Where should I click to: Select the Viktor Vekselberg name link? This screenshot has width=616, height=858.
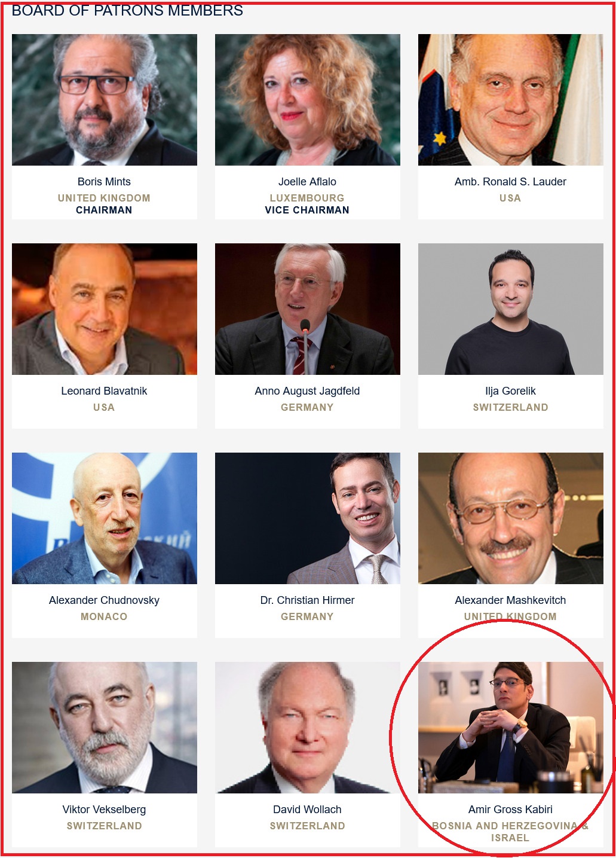coord(104,810)
